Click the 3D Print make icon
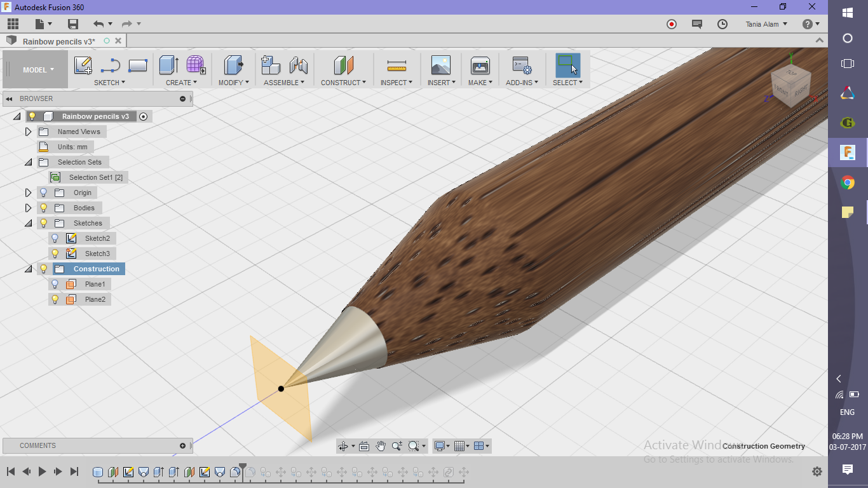This screenshot has width=868, height=488. (x=480, y=65)
